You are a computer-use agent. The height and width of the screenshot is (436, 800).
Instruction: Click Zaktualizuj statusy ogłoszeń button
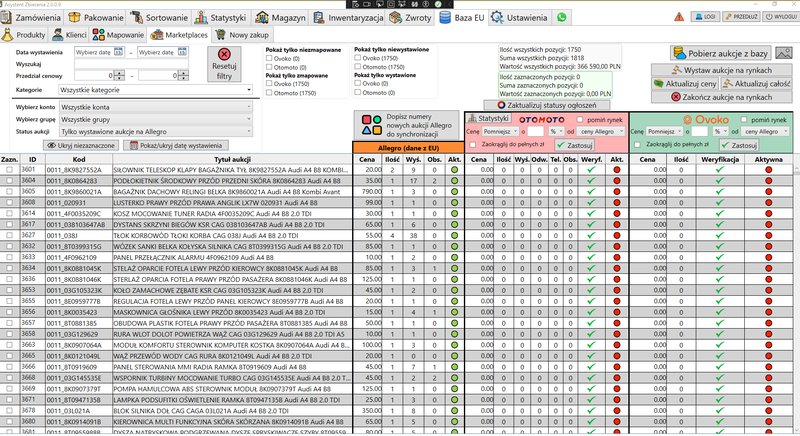tap(546, 105)
